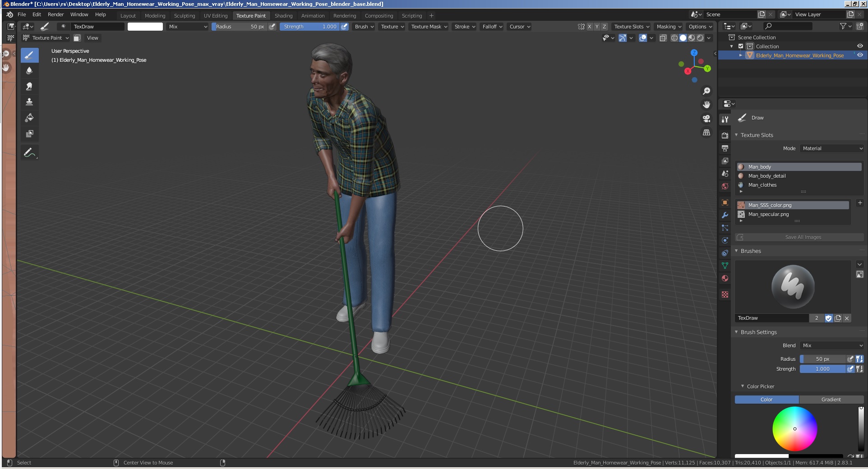Screen dimensions: 868x469
Task: Open Options popover
Action: pos(700,27)
